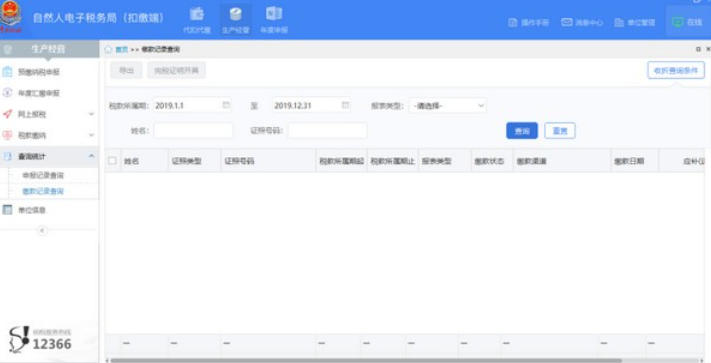
Task: Click the 首页 breadcrumb link
Action: coord(122,49)
